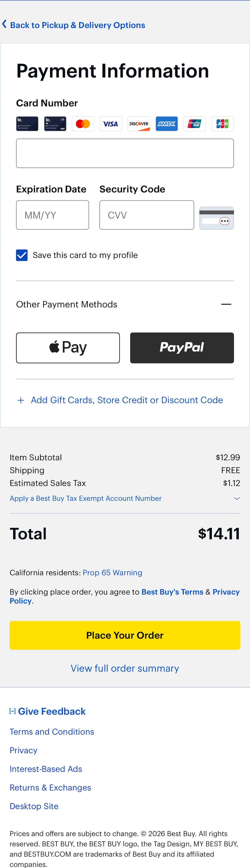
Task: Select the UnionPay card icon
Action: pos(194,124)
